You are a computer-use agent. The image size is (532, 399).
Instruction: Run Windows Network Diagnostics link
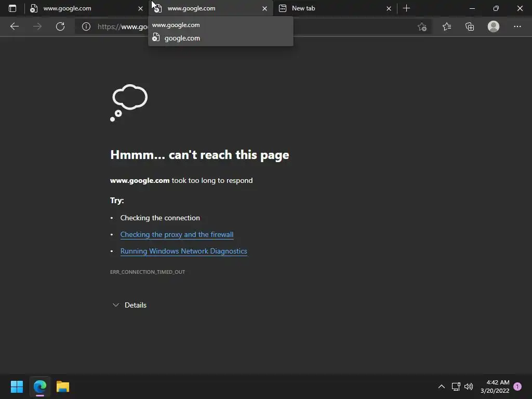click(x=183, y=251)
